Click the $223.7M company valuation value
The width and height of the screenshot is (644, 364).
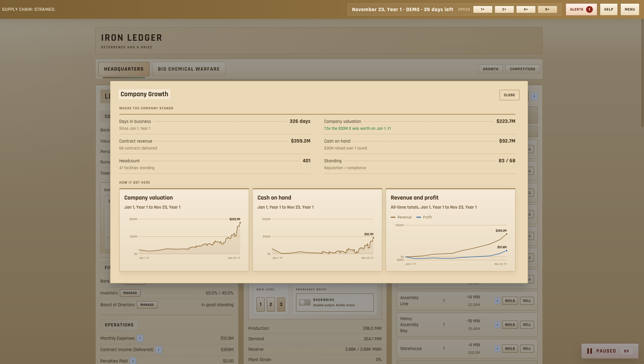pyautogui.click(x=506, y=121)
